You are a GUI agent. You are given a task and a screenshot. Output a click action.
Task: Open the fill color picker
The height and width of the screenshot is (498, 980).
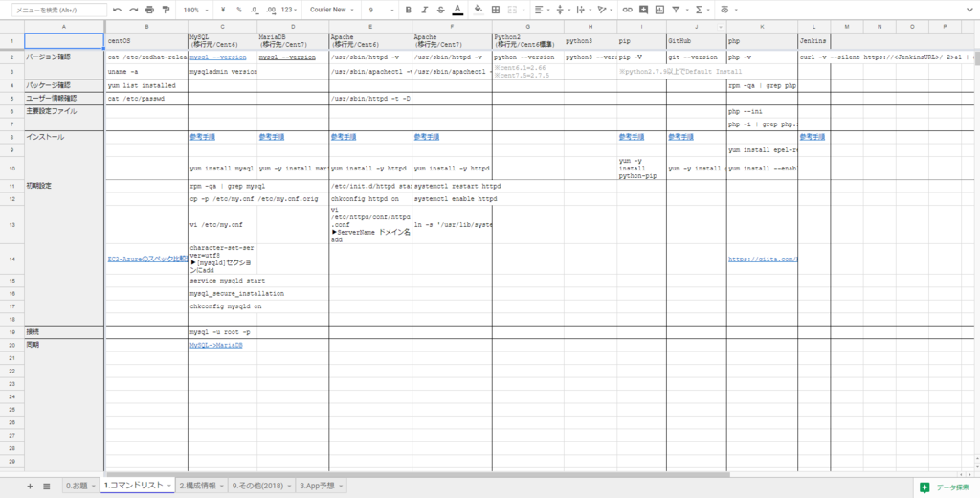479,10
